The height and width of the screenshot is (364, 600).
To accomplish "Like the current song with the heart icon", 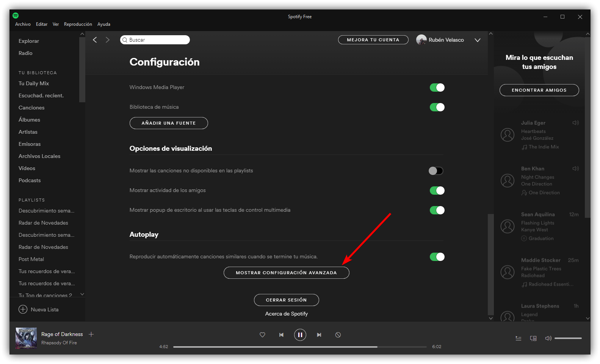I will (262, 335).
